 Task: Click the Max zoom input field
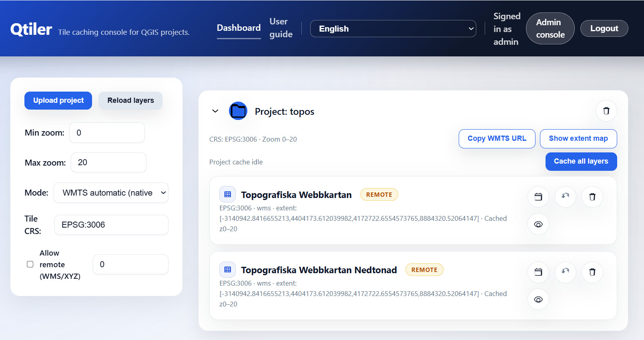[108, 162]
